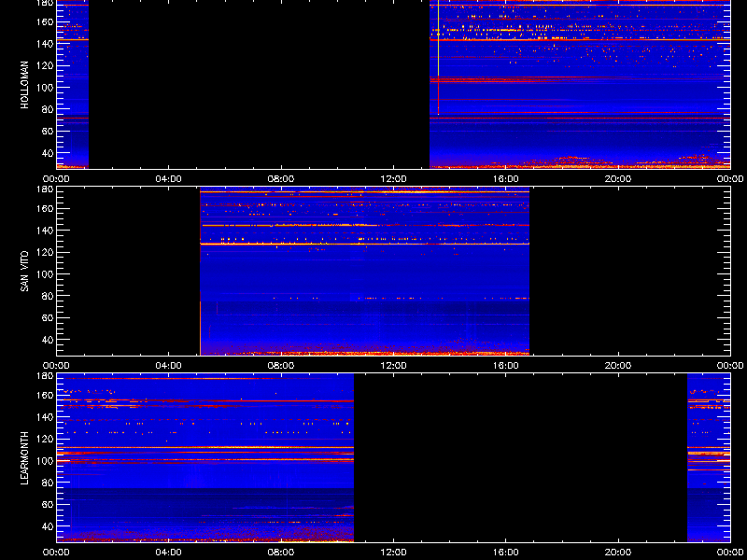Click the 08:00 time label under San Vito panel
The image size is (747, 560).
point(281,366)
